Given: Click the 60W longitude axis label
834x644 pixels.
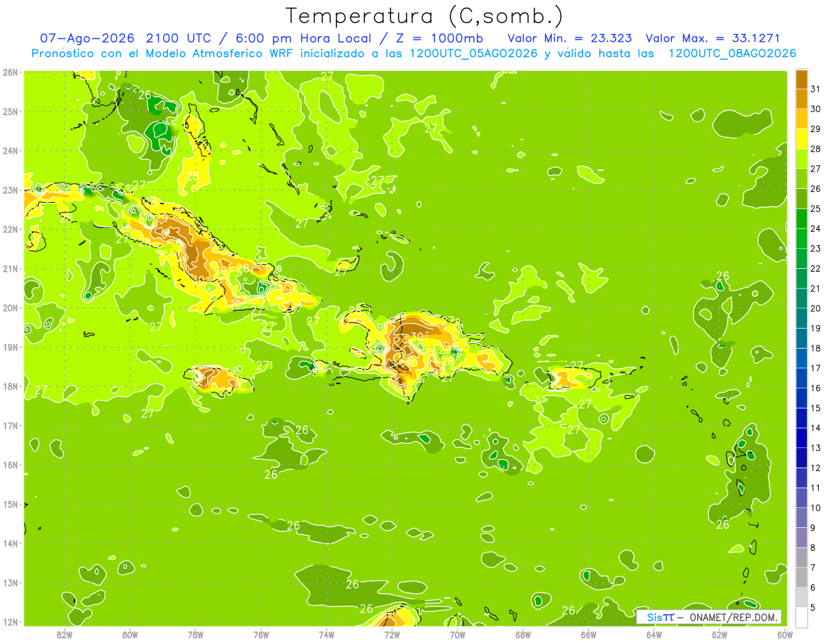Looking at the screenshot, I should tap(785, 634).
